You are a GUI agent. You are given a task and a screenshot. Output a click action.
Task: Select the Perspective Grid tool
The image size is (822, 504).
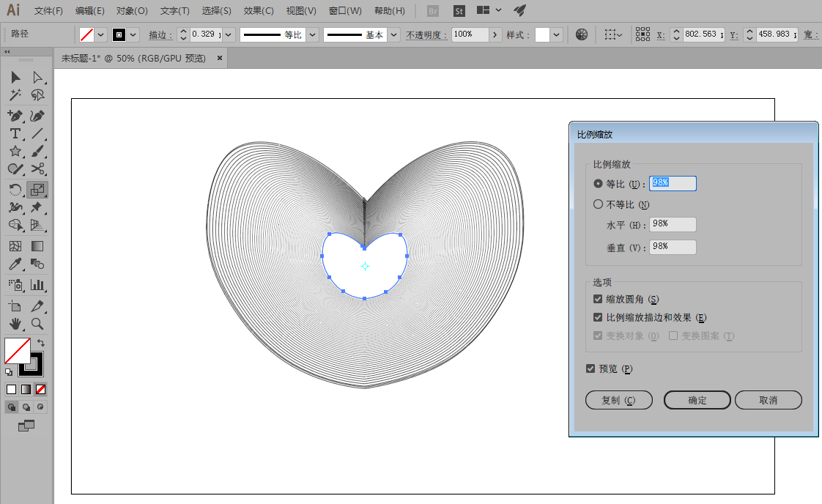[x=37, y=225]
